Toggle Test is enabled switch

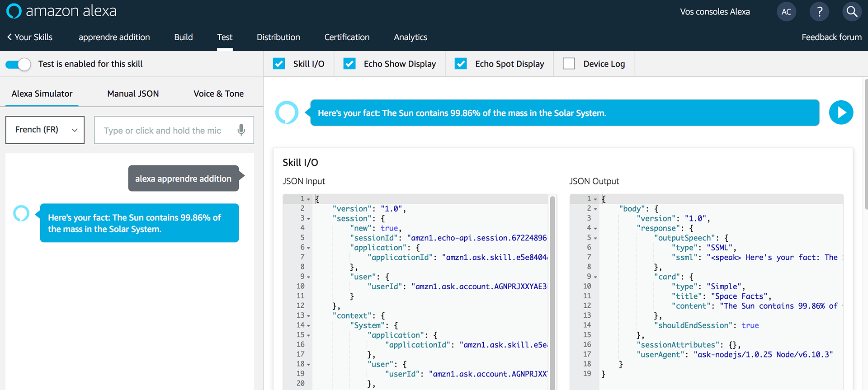coord(18,64)
